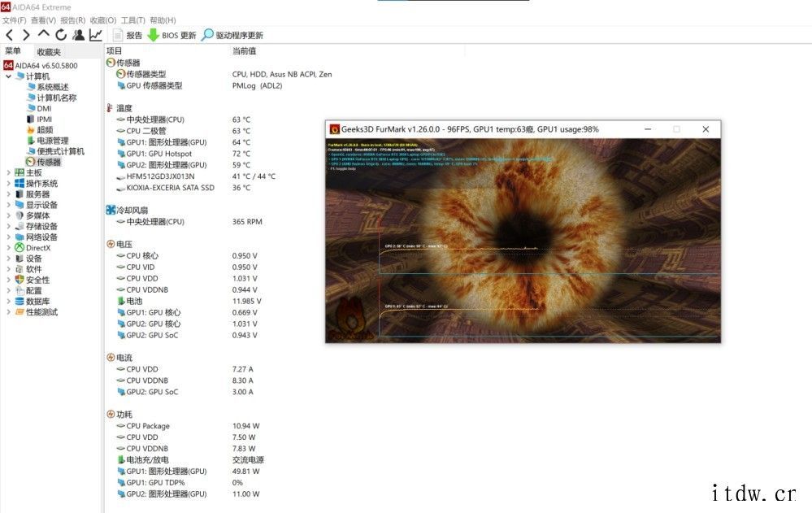Select the GPU1: GPU Hotspot row

[184, 154]
